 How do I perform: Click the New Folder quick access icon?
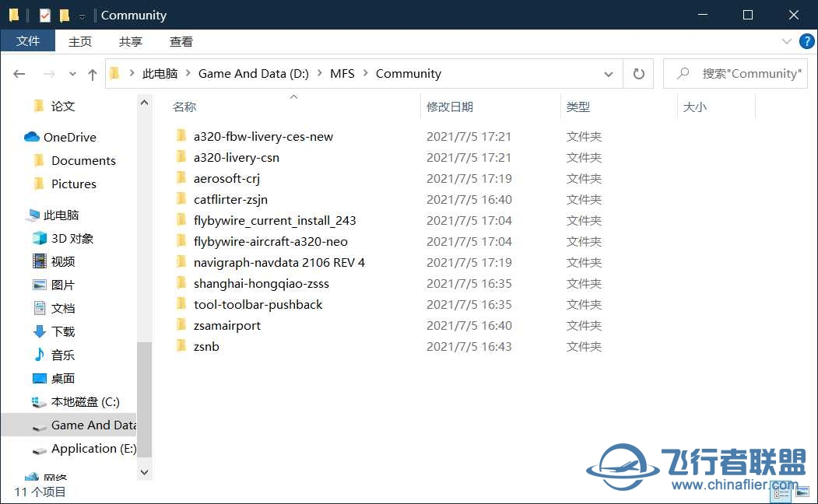click(x=64, y=16)
